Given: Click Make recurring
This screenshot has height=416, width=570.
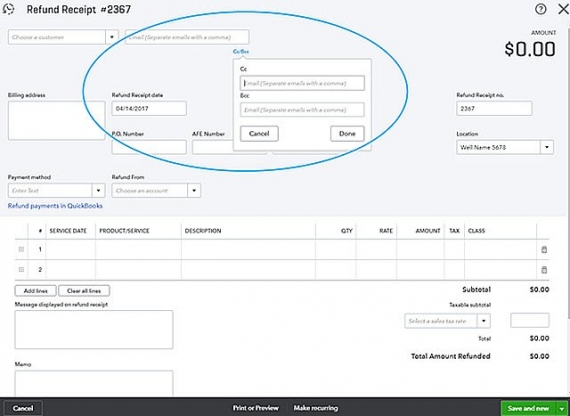Looking at the screenshot, I should pyautogui.click(x=316, y=408).
